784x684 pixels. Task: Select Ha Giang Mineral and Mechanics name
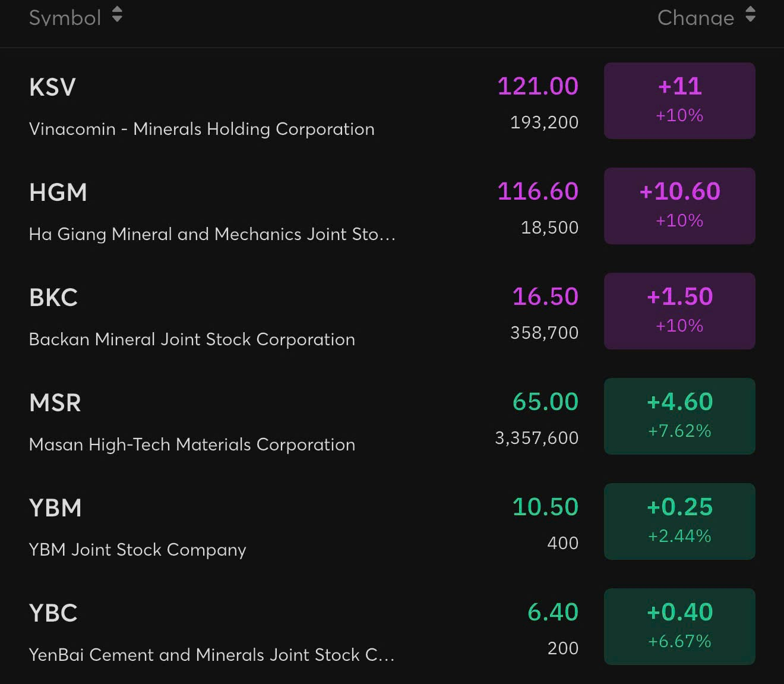click(x=212, y=234)
